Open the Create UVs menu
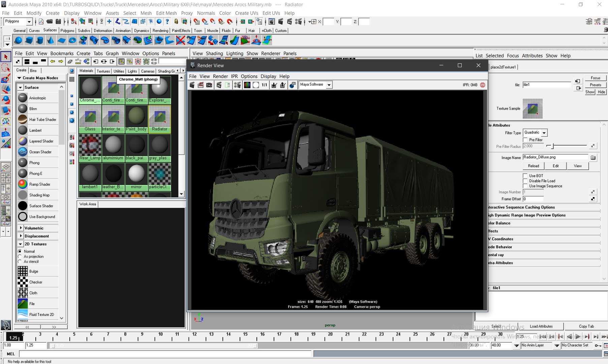The height and width of the screenshot is (364, 608). pos(246,13)
